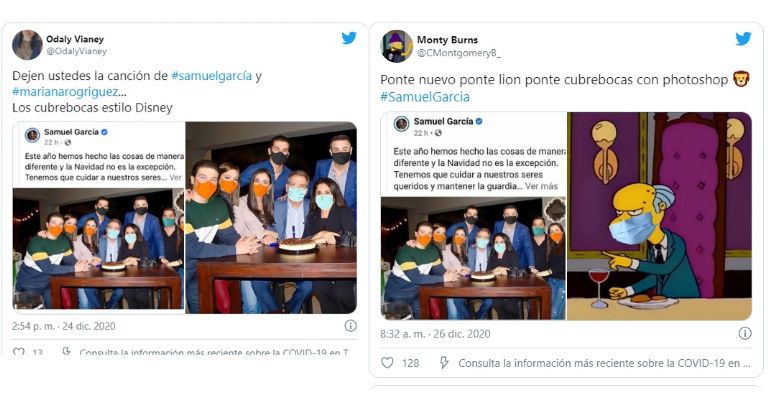This screenshot has height=400, width=768.
Task: Open the #marianarogriguez hashtag link
Action: click(x=65, y=92)
